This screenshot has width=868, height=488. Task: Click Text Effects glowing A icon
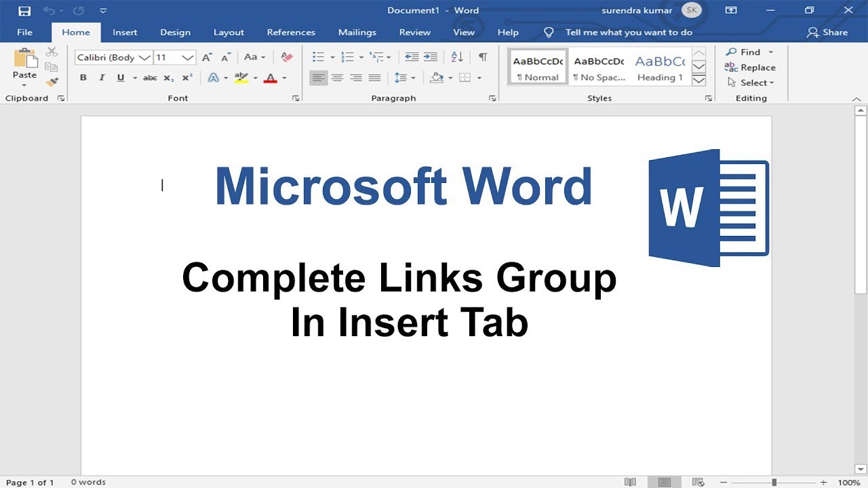coord(213,78)
